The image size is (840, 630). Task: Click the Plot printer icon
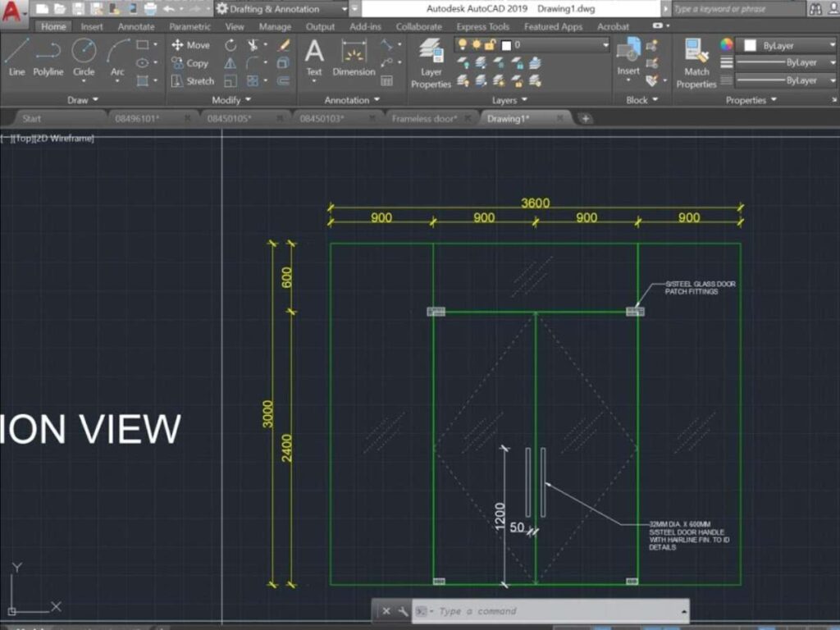coord(151,8)
